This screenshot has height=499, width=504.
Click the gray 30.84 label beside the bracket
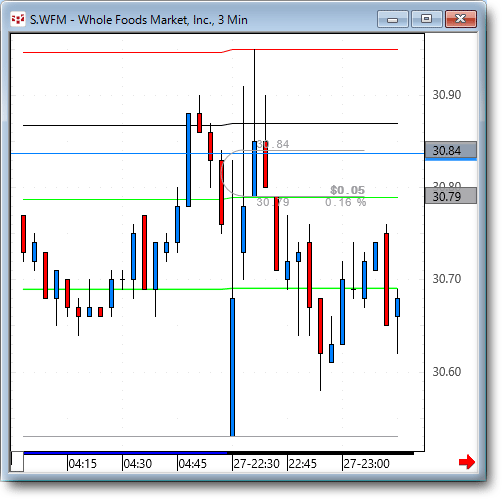coord(273,144)
